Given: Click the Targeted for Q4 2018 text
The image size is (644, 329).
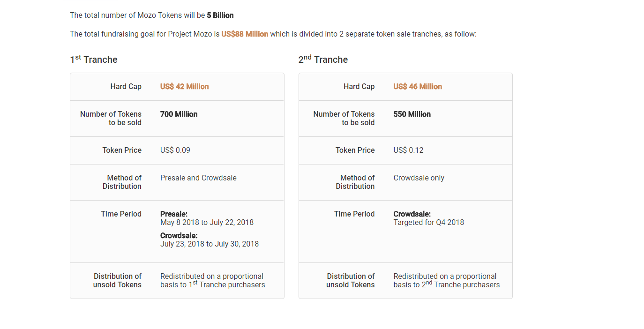Looking at the screenshot, I should pos(428,222).
